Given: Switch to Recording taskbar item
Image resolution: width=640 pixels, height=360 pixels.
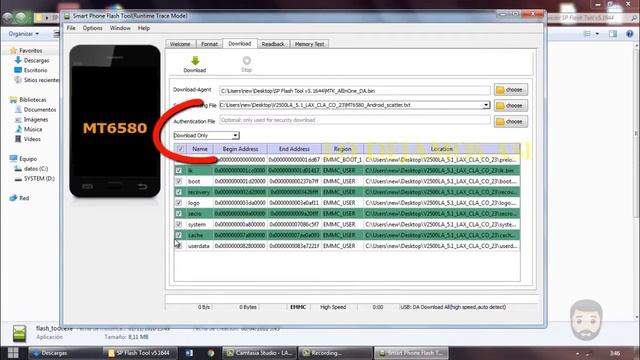Looking at the screenshot, I should [336, 353].
